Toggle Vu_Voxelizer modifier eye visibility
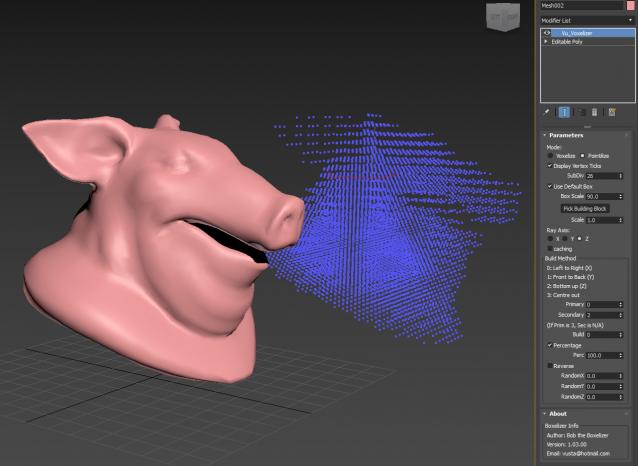The width and height of the screenshot is (638, 466). coord(547,33)
